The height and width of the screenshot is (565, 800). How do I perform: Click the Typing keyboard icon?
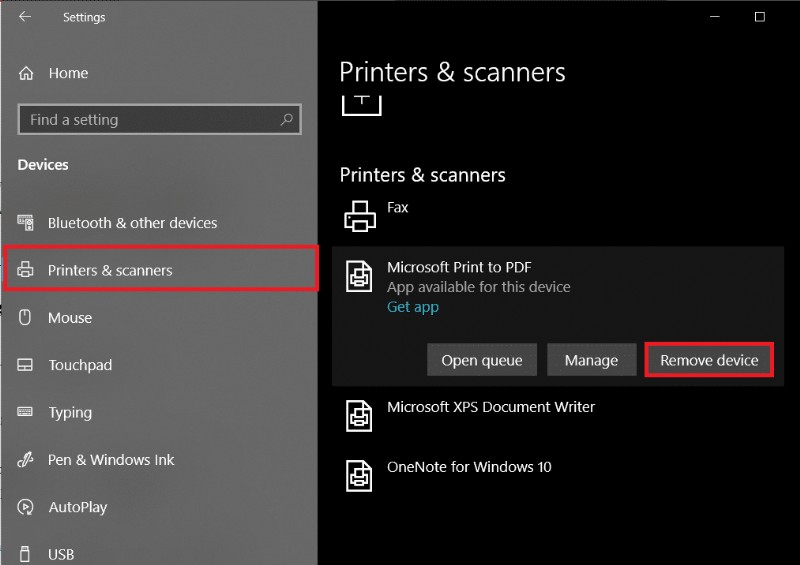(x=25, y=412)
